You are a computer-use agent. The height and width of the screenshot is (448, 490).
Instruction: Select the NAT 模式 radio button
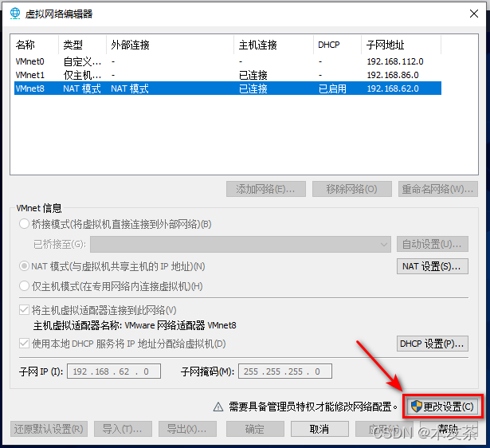pos(24,266)
